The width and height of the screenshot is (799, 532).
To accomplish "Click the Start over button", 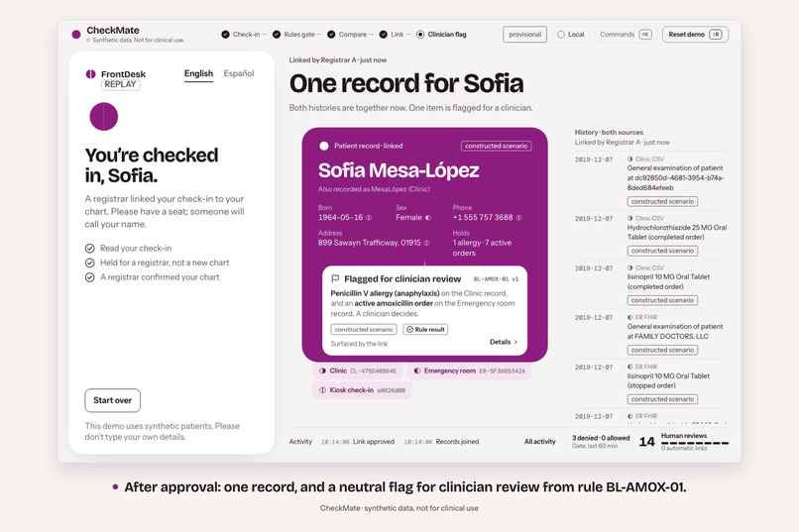I will click(113, 400).
